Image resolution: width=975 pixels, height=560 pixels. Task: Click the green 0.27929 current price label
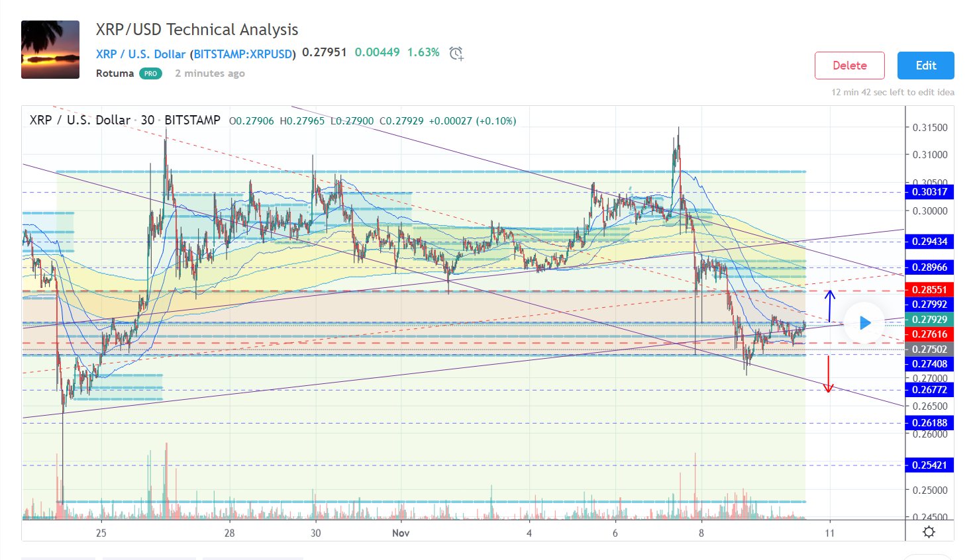929,319
